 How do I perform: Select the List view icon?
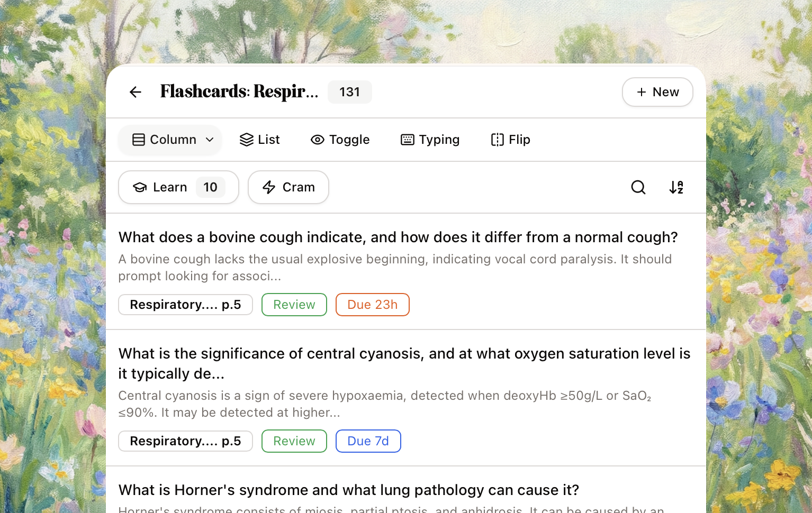(259, 140)
